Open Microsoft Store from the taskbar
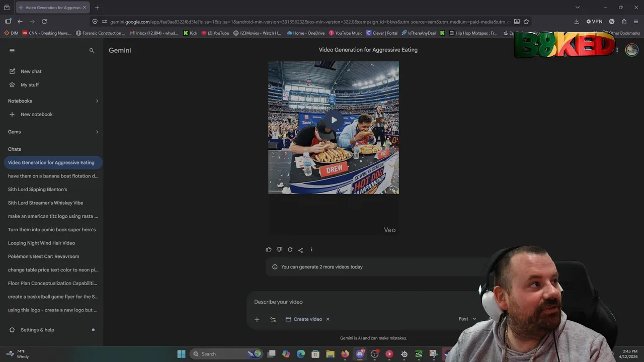Screen dimensions: 644x362 coord(315,354)
